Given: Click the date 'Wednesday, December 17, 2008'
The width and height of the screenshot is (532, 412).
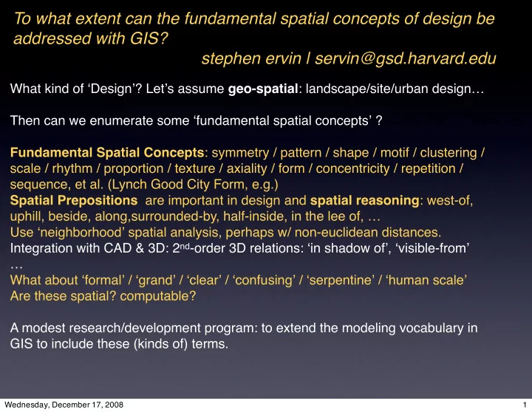Looking at the screenshot, I should [x=64, y=405].
